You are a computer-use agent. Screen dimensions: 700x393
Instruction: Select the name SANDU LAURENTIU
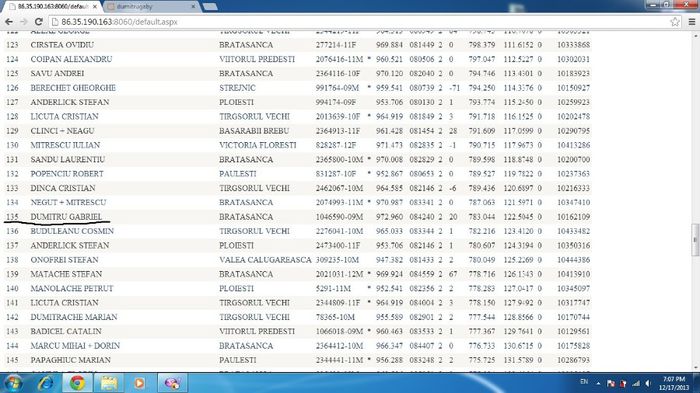coord(68,159)
